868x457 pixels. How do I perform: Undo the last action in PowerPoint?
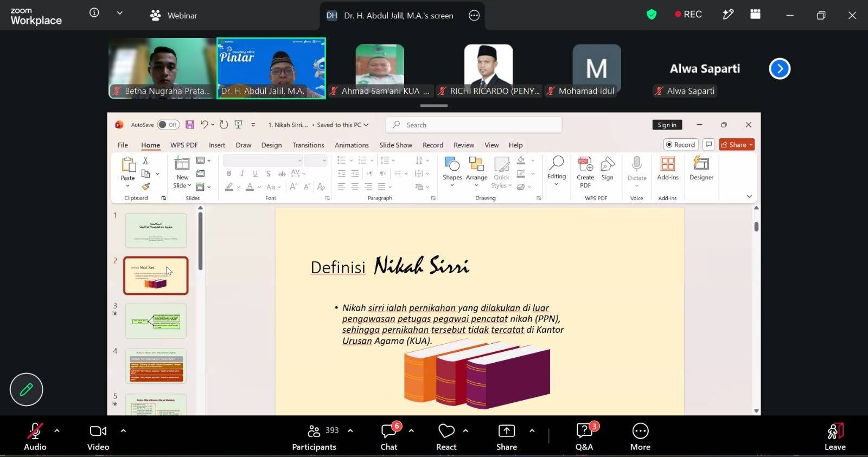click(x=204, y=125)
